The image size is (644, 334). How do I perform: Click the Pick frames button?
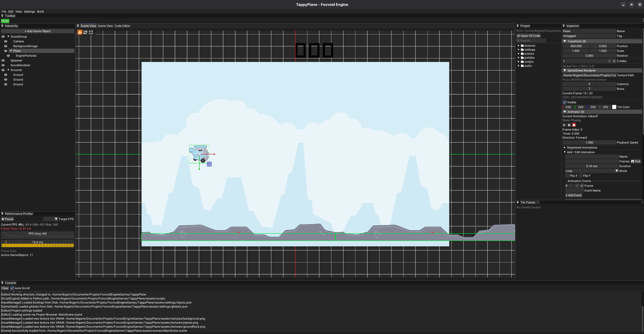[x=636, y=161]
